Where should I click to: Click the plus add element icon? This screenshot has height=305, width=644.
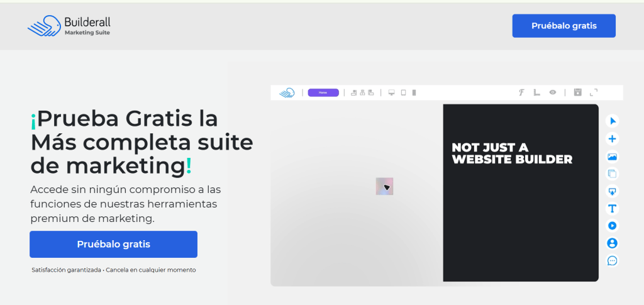point(613,139)
